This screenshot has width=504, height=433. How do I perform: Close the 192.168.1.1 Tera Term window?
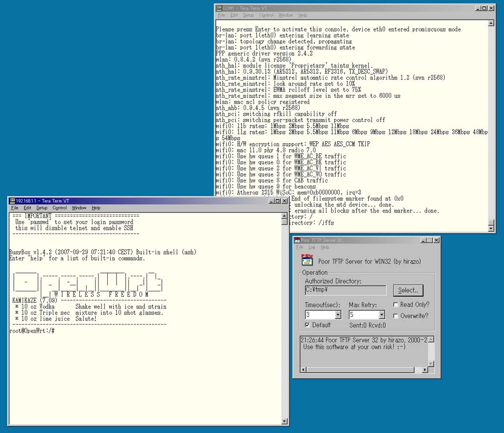284,201
